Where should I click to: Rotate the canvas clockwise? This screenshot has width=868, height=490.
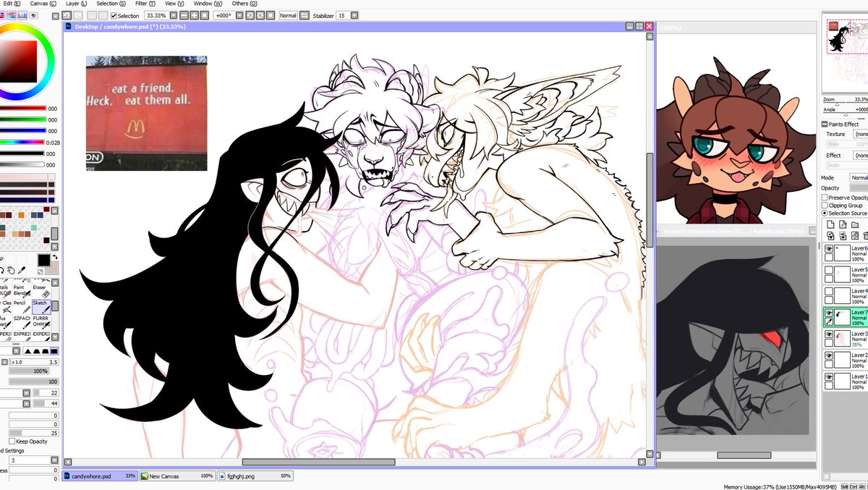[260, 15]
